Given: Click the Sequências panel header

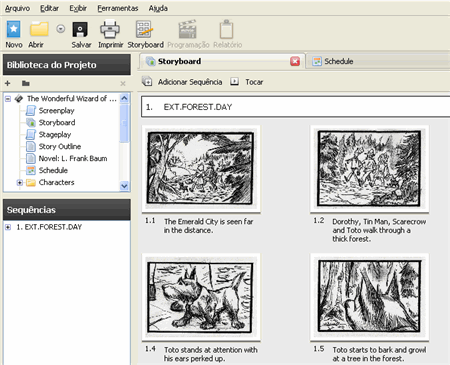Looking at the screenshot, I should click(67, 210).
